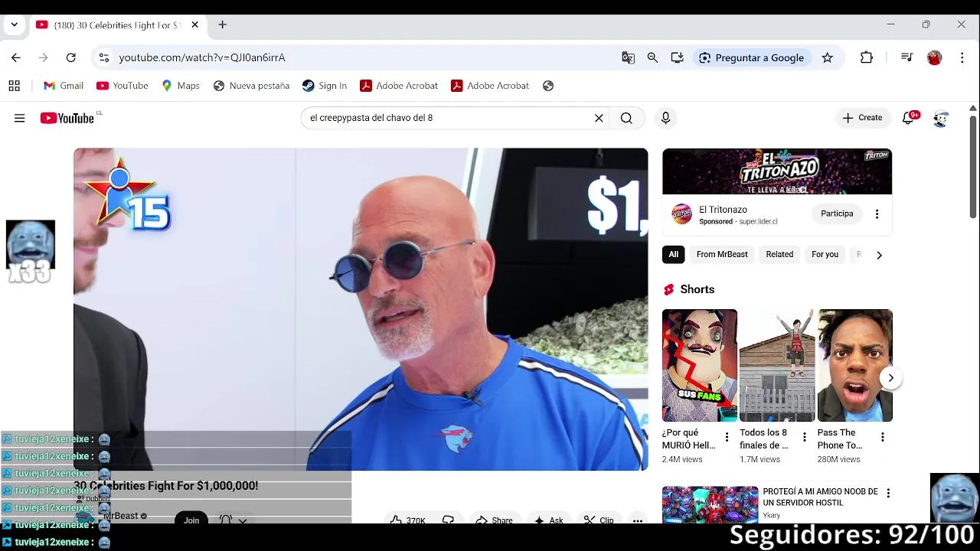
Task: Close the 30 Celebrities Fight tab
Action: pos(194,24)
